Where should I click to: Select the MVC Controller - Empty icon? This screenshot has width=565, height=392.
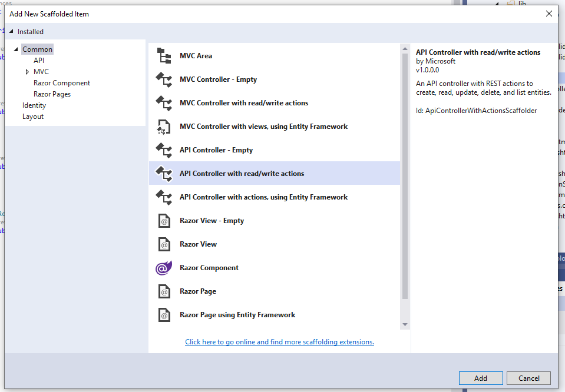(164, 79)
